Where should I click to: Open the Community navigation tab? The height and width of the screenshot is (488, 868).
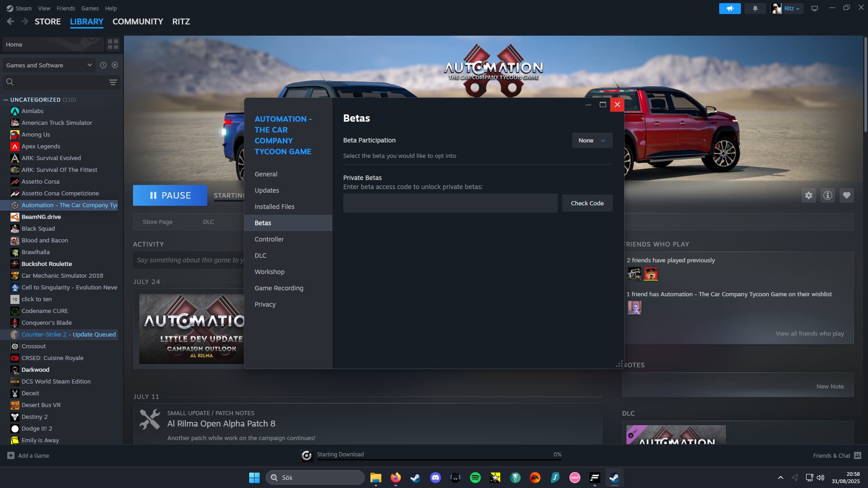[x=138, y=22]
